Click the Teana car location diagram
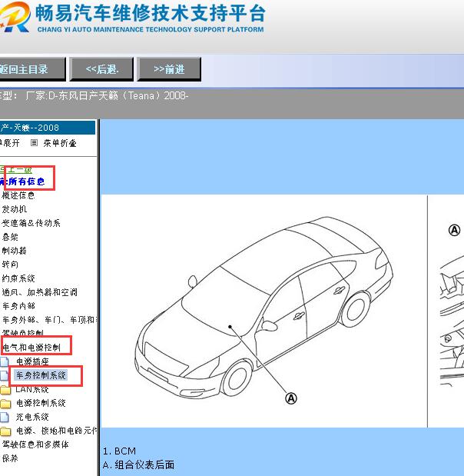464x476 pixels. (x=263, y=307)
